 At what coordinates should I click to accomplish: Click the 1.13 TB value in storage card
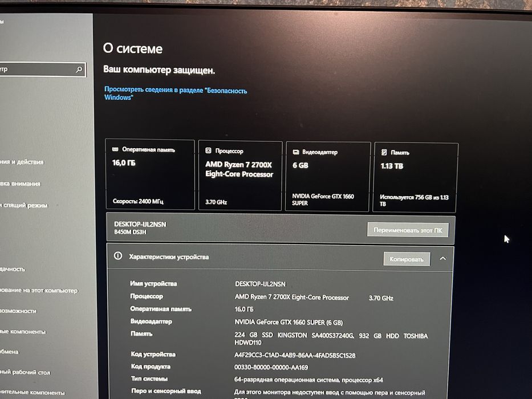[x=392, y=166]
